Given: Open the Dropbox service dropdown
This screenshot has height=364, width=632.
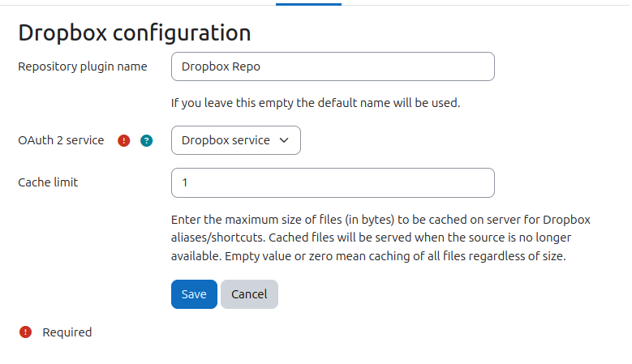Looking at the screenshot, I should click(236, 140).
